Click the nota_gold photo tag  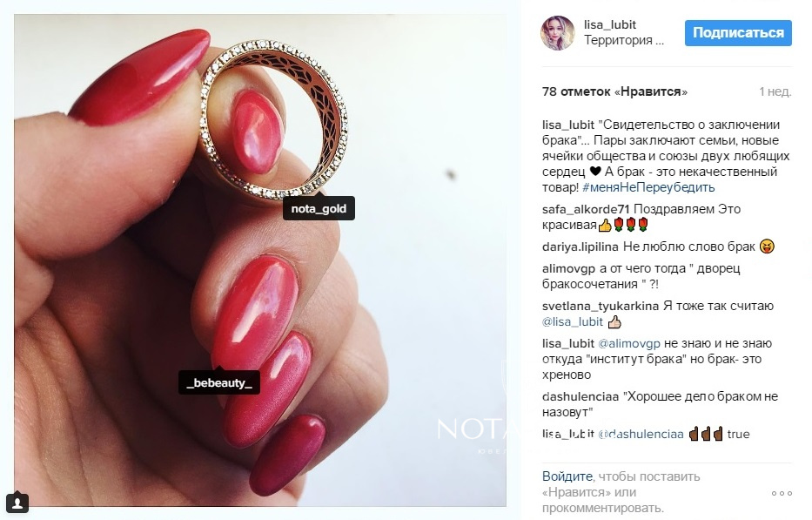click(319, 208)
